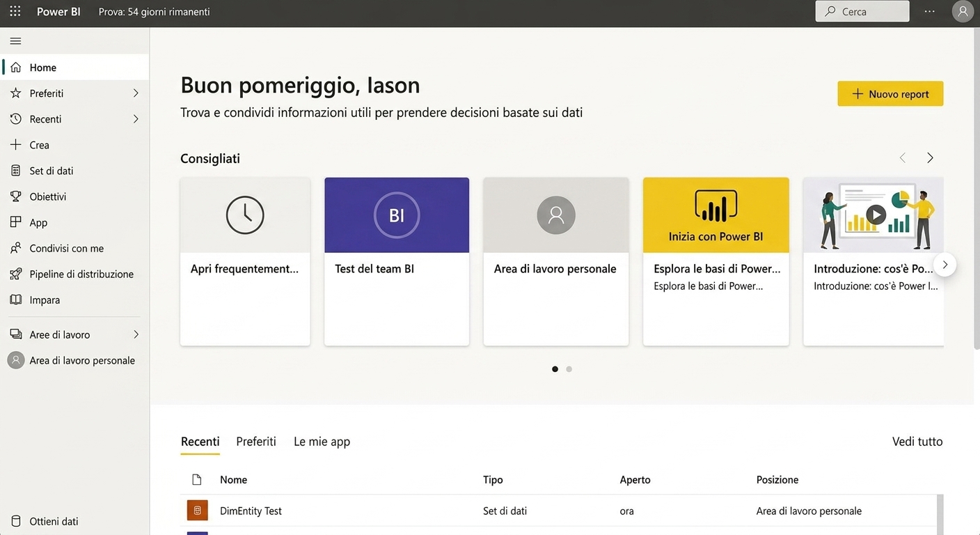Screen dimensions: 980x535
Task: Click the Obiettivi trophy icon
Action: 16,196
